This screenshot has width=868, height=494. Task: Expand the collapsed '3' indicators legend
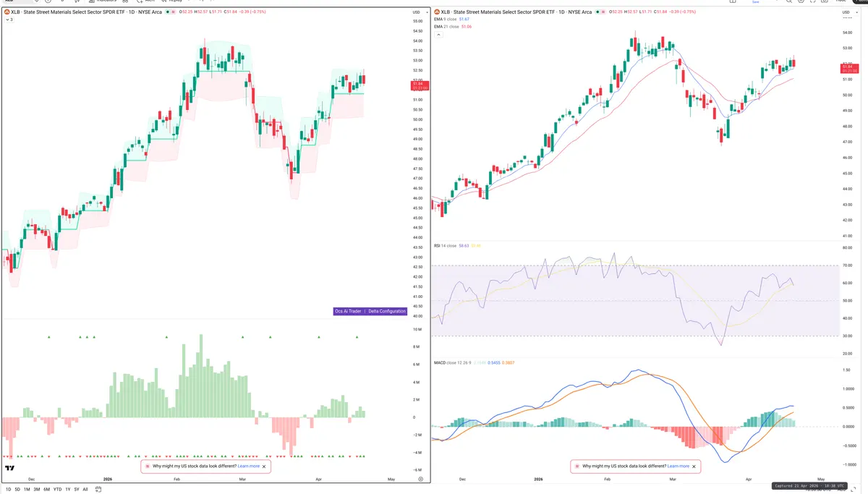tap(9, 20)
